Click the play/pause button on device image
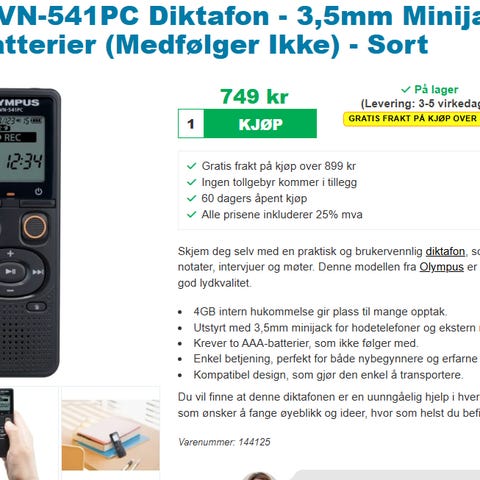This screenshot has width=480, height=480. 11,272
